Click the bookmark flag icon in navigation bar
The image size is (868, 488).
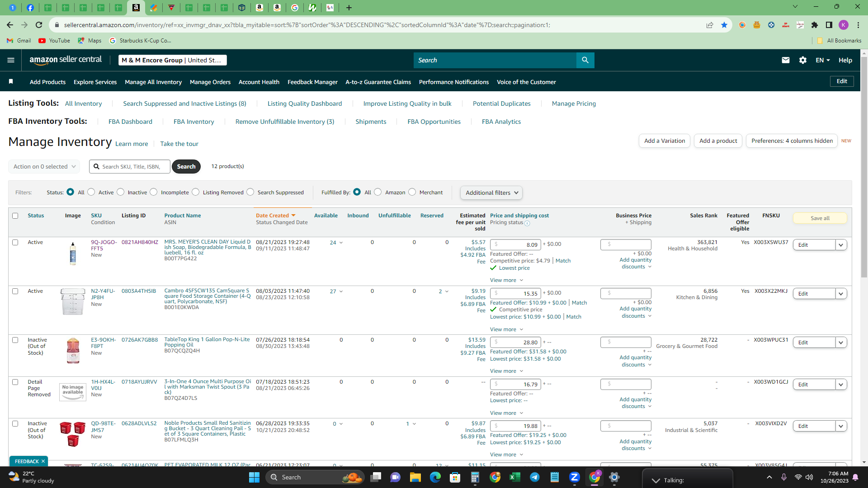pos(11,81)
